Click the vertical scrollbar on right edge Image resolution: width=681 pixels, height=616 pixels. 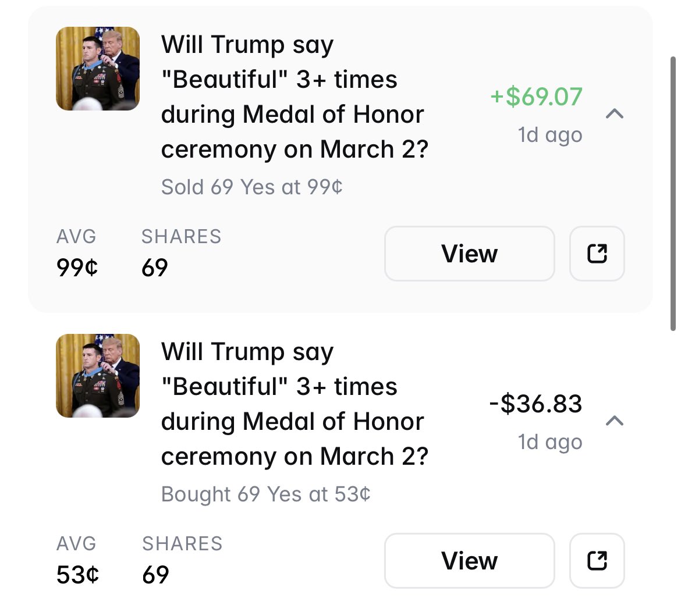[673, 192]
